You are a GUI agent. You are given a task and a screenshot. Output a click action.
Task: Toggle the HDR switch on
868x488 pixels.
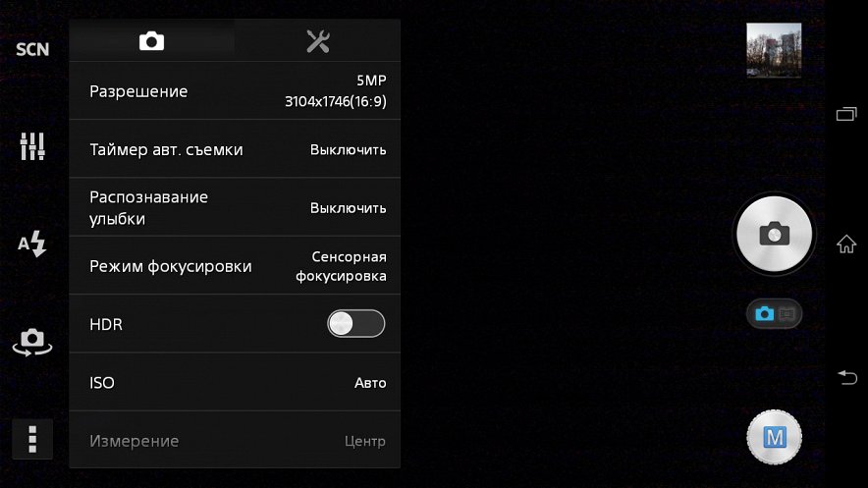[x=356, y=324]
